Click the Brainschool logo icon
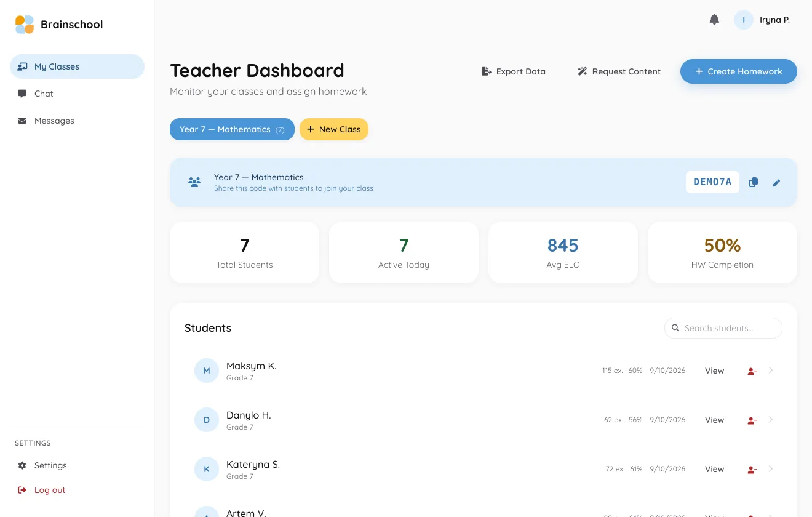Image resolution: width=812 pixels, height=517 pixels. 25,25
